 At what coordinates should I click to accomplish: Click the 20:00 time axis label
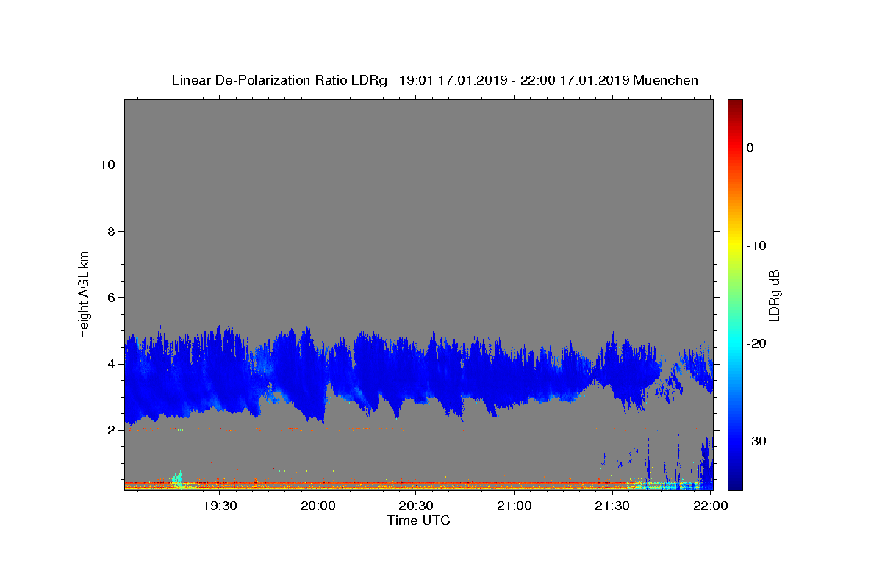(x=318, y=506)
